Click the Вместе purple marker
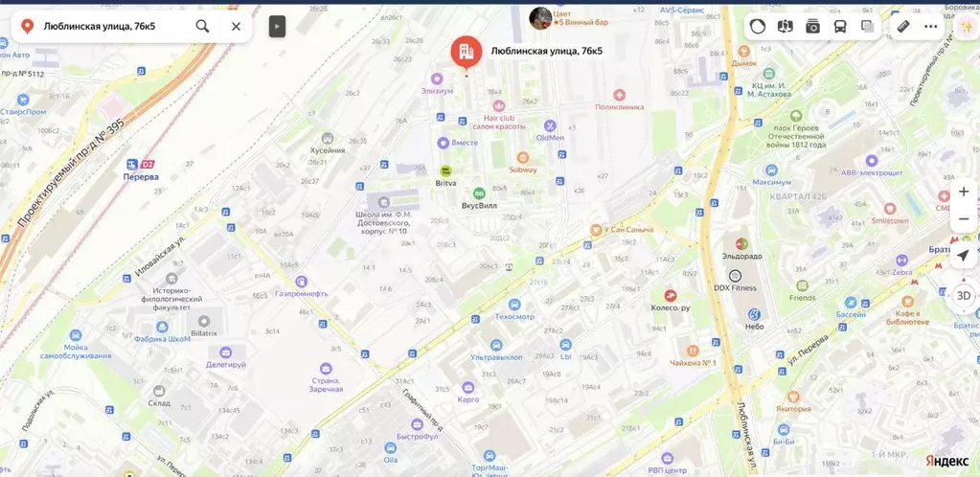980x477 pixels. coord(444,143)
